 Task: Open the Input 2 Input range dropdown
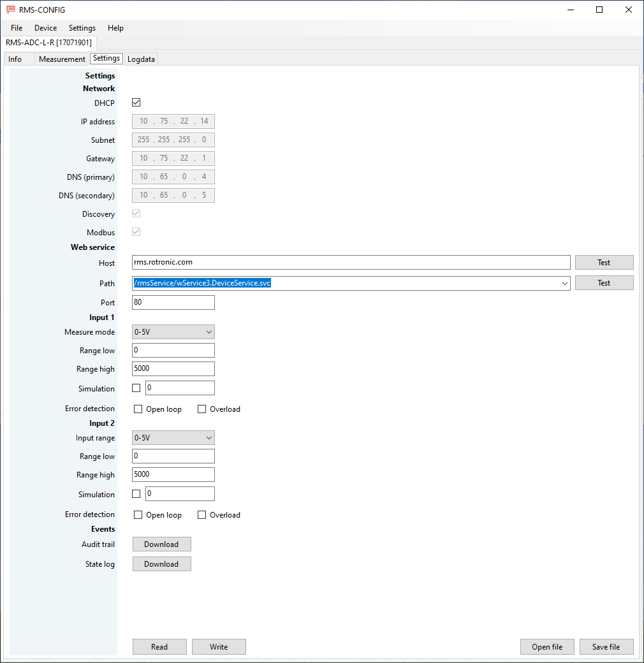click(x=173, y=437)
